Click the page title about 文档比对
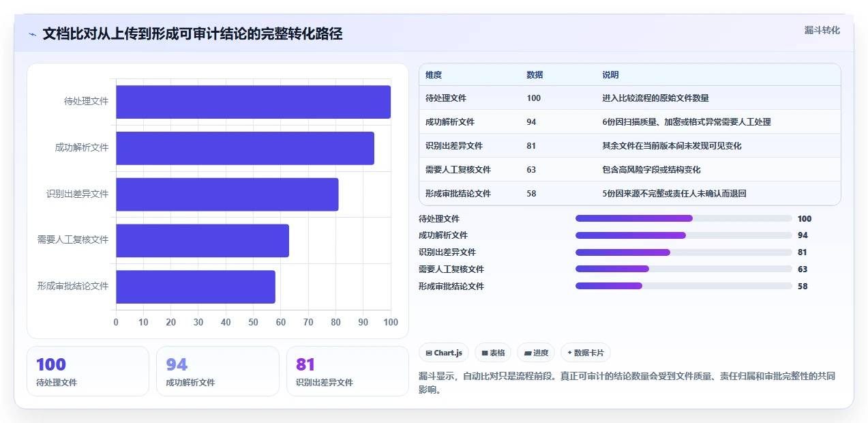This screenshot has width=868, height=423. click(x=192, y=33)
